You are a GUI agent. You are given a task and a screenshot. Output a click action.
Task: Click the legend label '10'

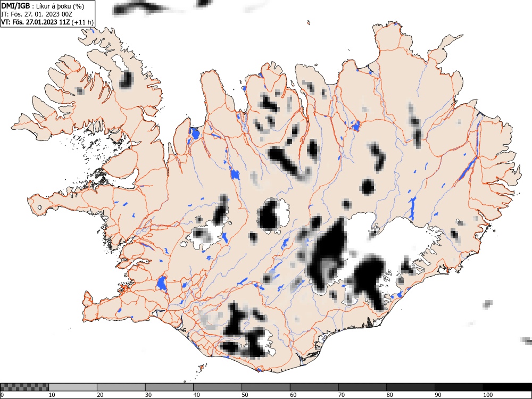coord(52,395)
